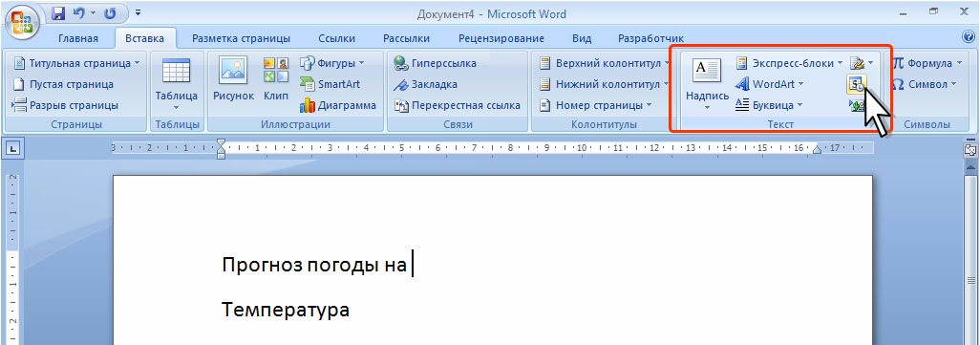Click the date and time icon
980x345 pixels.
[856, 84]
